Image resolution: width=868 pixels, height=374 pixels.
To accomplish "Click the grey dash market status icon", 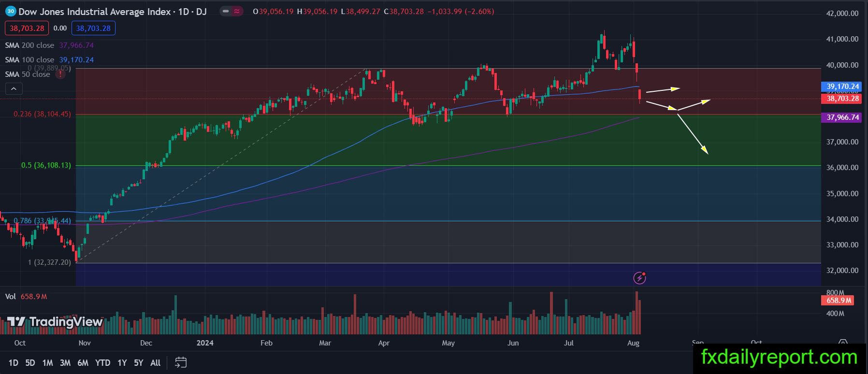I will pos(226,11).
